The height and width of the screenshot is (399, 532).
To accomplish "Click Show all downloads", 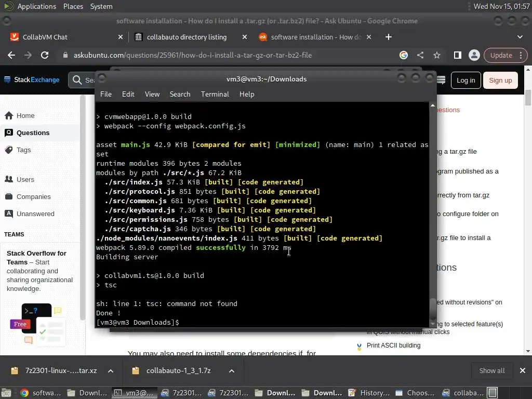I will coord(491,371).
